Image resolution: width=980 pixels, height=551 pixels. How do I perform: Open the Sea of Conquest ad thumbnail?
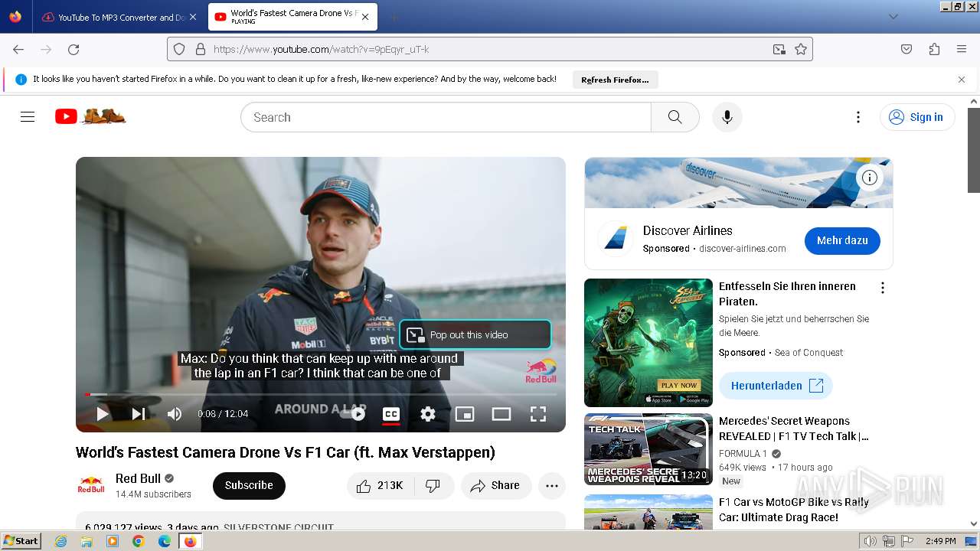(648, 343)
